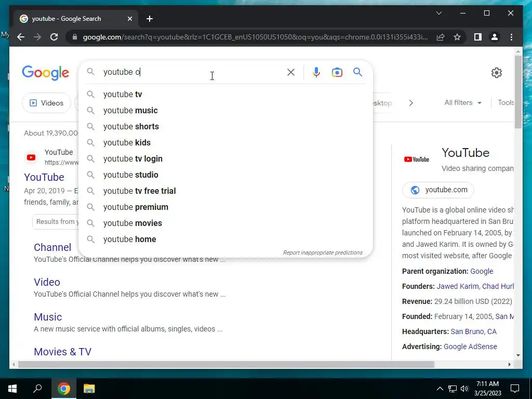Click the youtube.com button in knowledge panel
Image resolution: width=532 pixels, height=399 pixels.
point(438,190)
